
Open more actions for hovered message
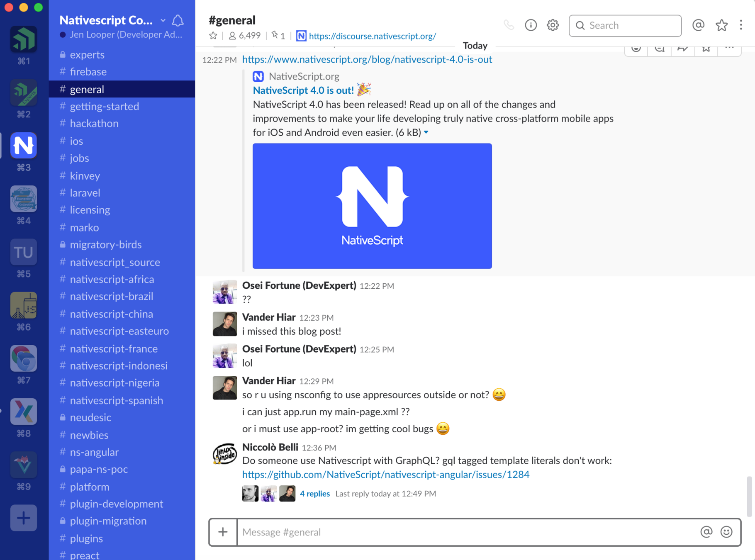tap(729, 49)
